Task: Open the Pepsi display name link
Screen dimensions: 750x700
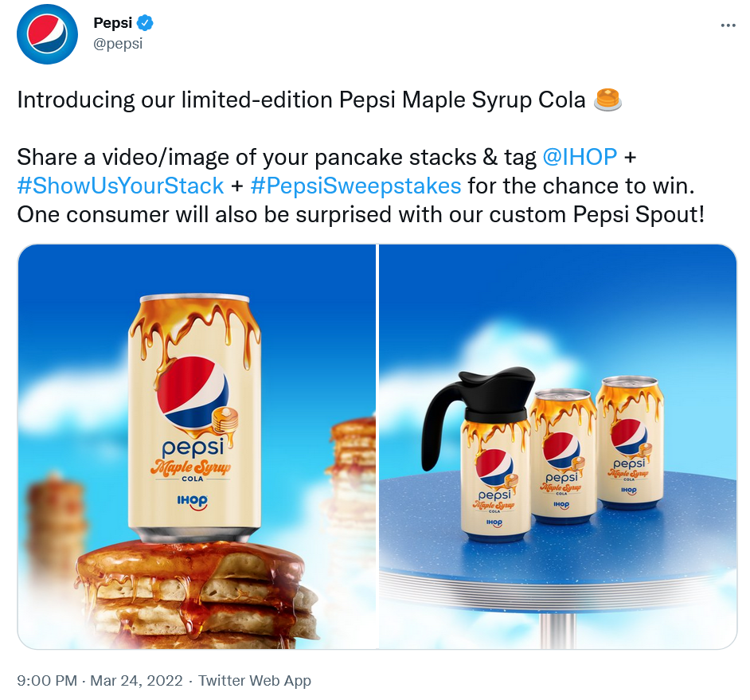Action: click(113, 24)
